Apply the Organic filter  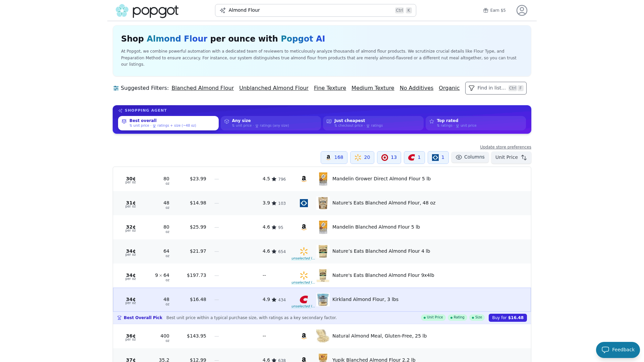point(449,88)
